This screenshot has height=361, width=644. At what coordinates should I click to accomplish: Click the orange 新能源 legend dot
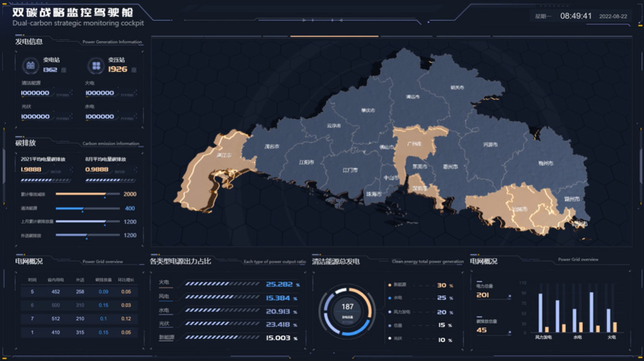tap(389, 285)
